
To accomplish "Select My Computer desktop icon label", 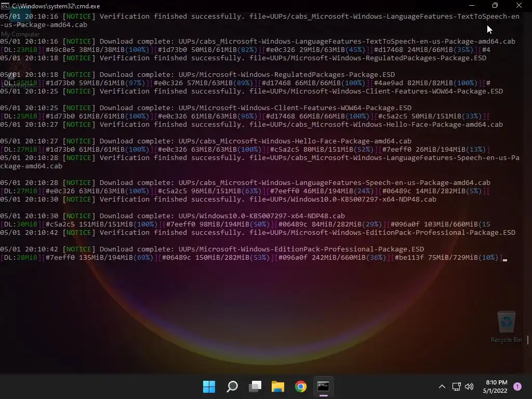I will coord(20,34).
